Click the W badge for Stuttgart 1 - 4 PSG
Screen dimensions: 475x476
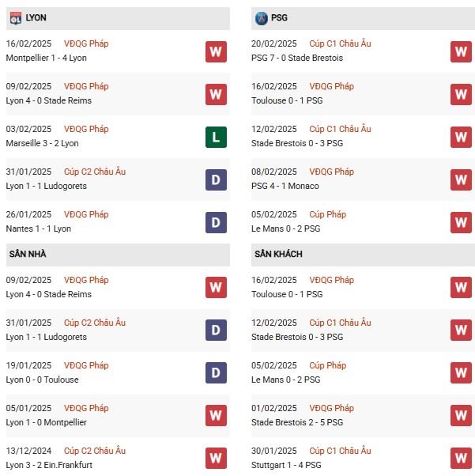click(x=461, y=458)
